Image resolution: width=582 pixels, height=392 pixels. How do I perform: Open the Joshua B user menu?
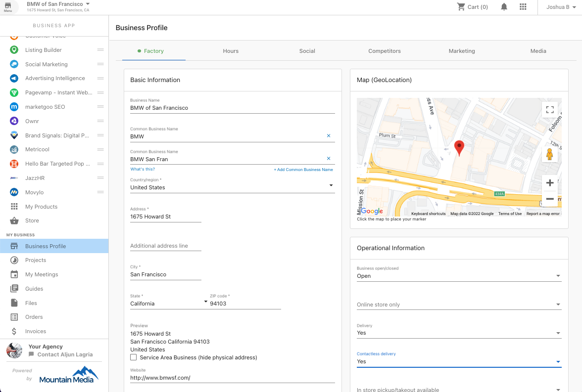(561, 7)
